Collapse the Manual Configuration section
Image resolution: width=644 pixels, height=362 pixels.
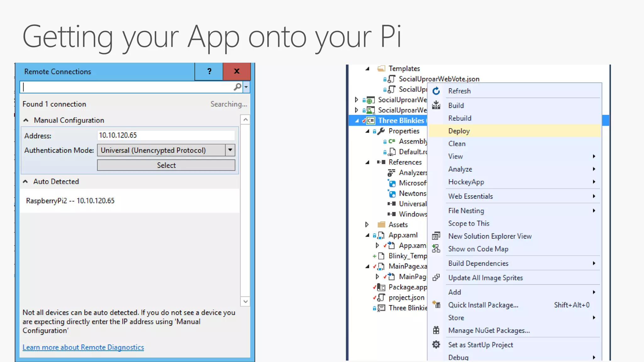coord(26,120)
